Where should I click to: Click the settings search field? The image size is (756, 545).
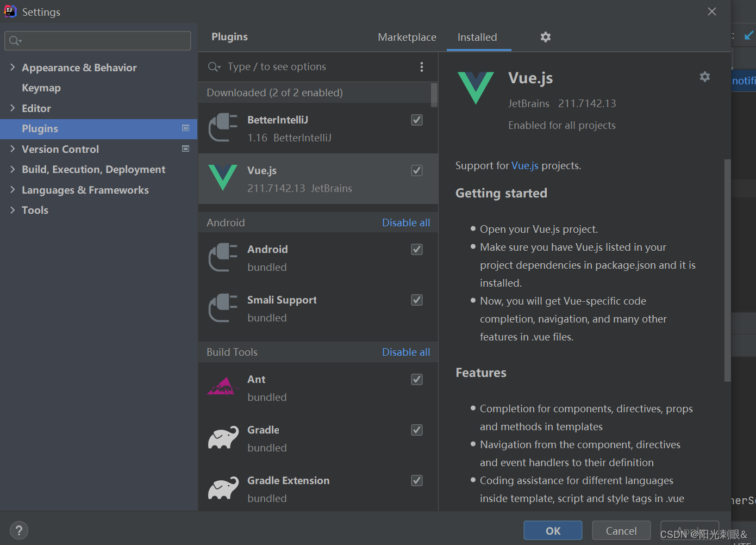98,41
